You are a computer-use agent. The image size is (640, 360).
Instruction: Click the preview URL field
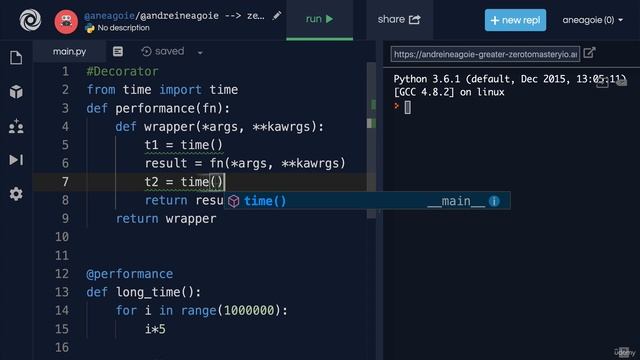[485, 54]
